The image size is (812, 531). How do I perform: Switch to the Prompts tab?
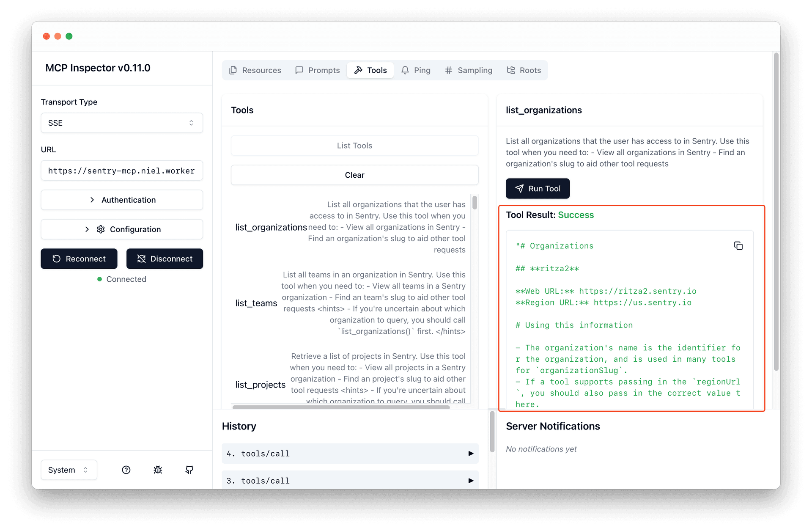pyautogui.click(x=318, y=70)
